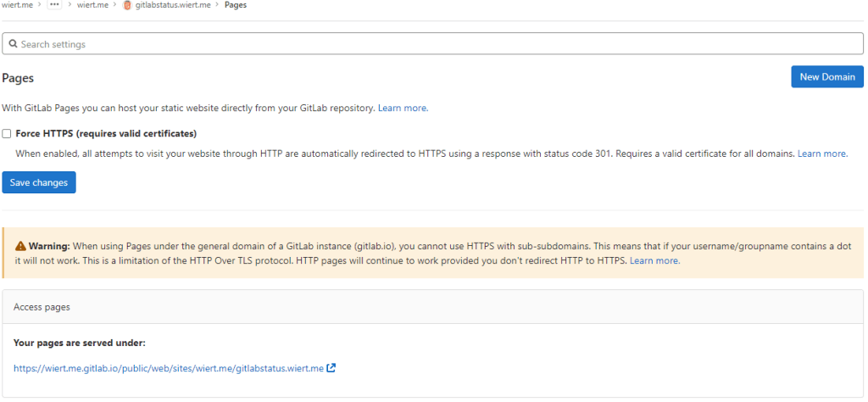Click the Force HTTPS label text
The image size is (868, 402).
coord(106,134)
